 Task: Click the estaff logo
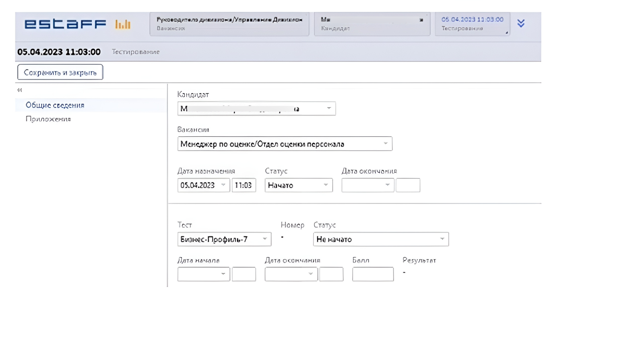(65, 24)
